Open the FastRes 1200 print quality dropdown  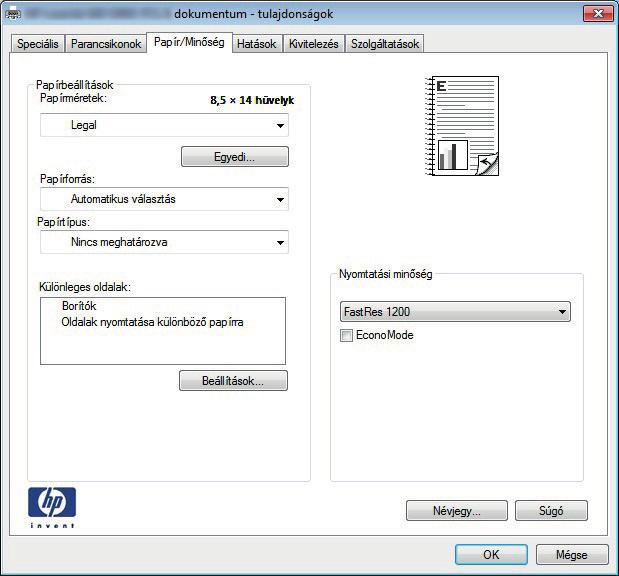coord(455,311)
